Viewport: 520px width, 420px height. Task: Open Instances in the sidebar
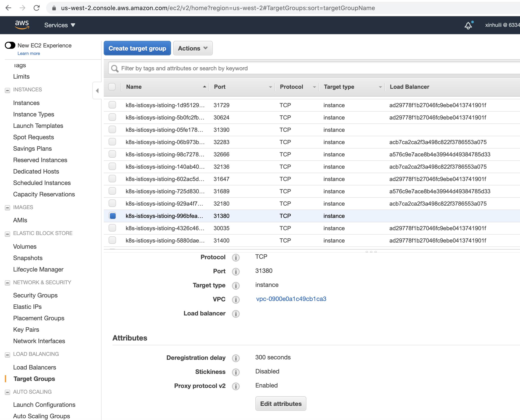(26, 103)
